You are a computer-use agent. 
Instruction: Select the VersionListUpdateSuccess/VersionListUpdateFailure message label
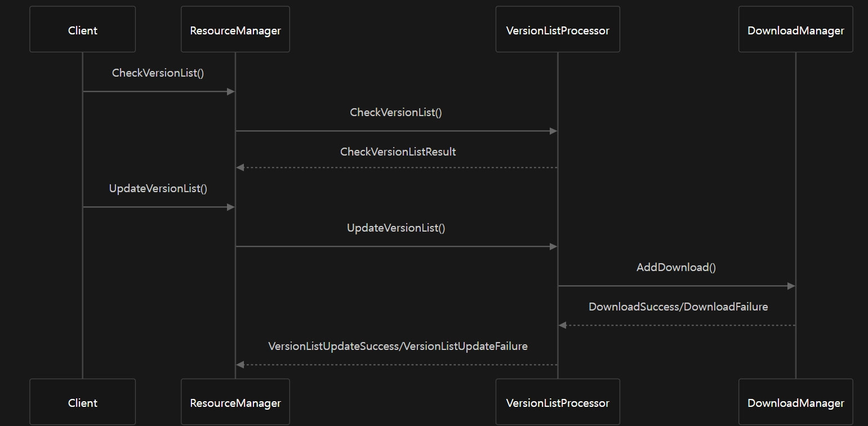398,346
